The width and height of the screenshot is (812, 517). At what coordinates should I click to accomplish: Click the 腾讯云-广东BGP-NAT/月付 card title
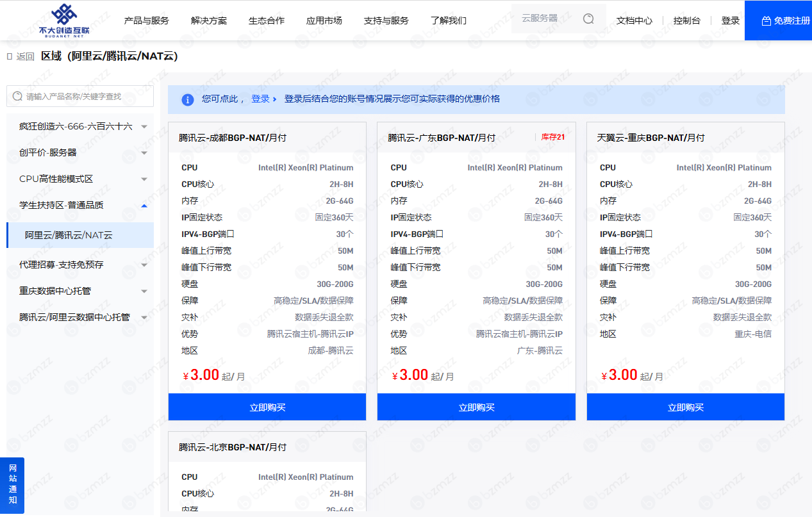tap(442, 138)
